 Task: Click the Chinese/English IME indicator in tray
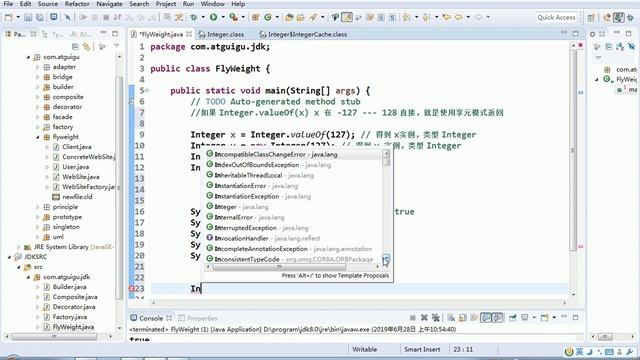(x=579, y=351)
